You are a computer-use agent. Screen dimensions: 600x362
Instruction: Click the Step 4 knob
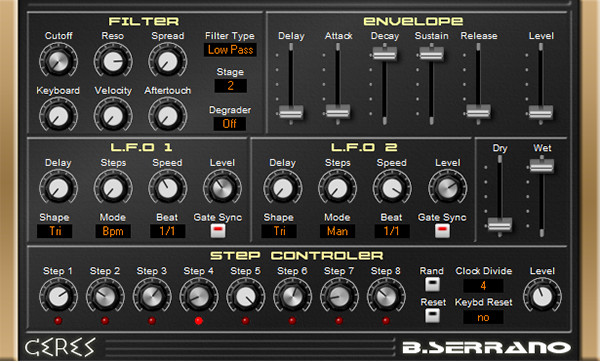coord(199,296)
